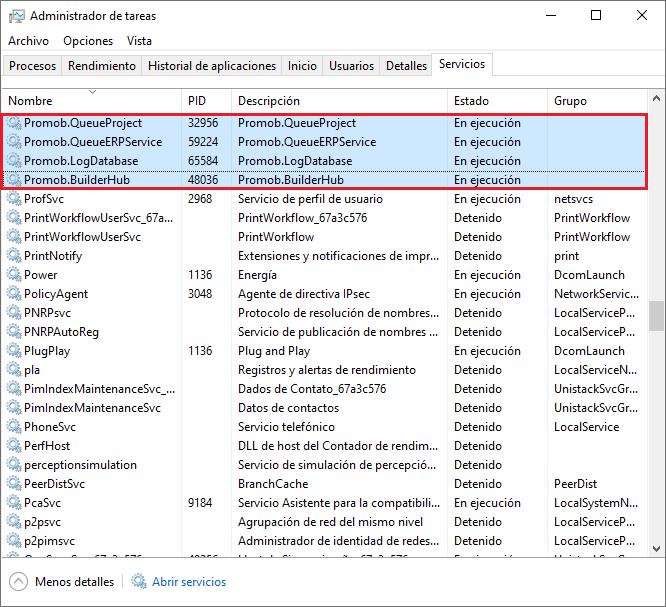The image size is (666, 607).
Task: Switch to the Detalles tab
Action: [406, 66]
